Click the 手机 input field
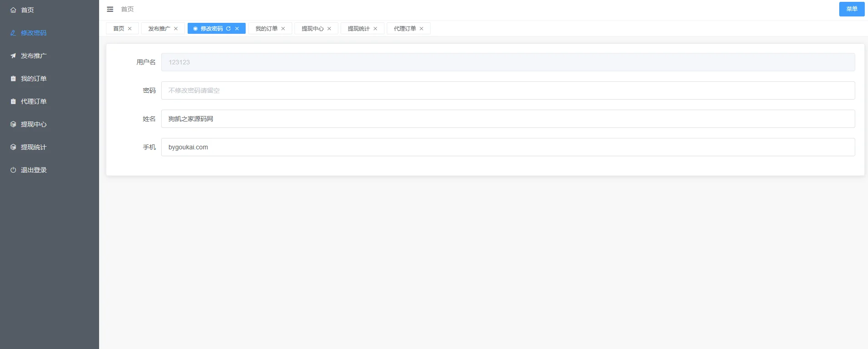 [508, 147]
